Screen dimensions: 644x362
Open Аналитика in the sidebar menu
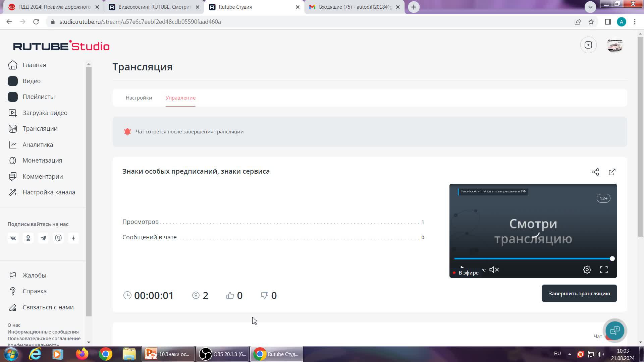coord(38,144)
